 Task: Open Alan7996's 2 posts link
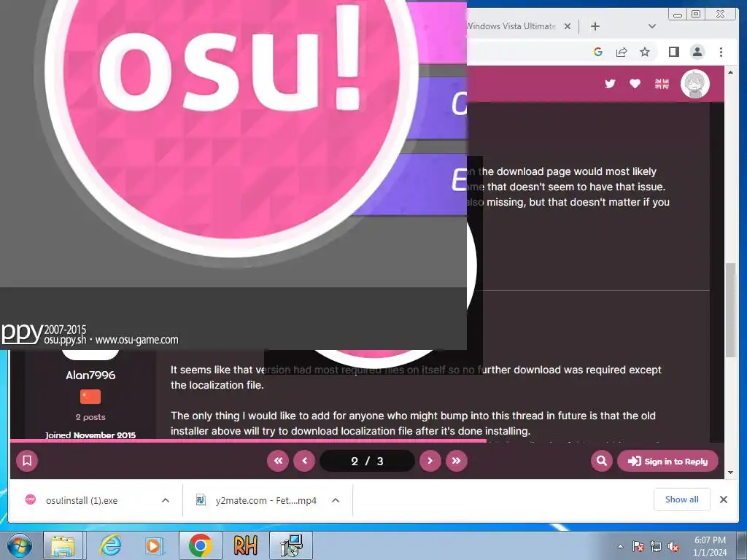[x=90, y=417]
